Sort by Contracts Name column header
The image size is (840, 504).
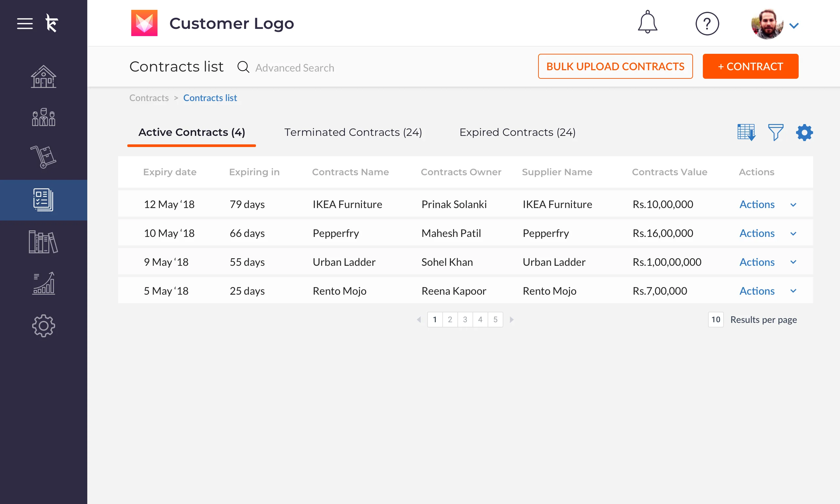point(350,172)
